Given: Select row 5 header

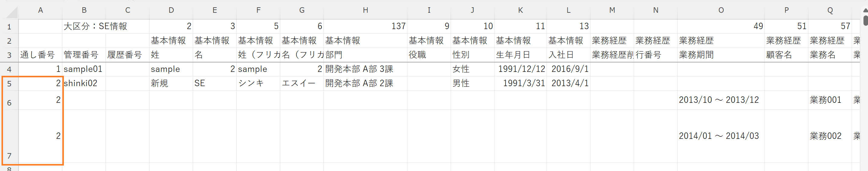Looking at the screenshot, I should coord(9,84).
